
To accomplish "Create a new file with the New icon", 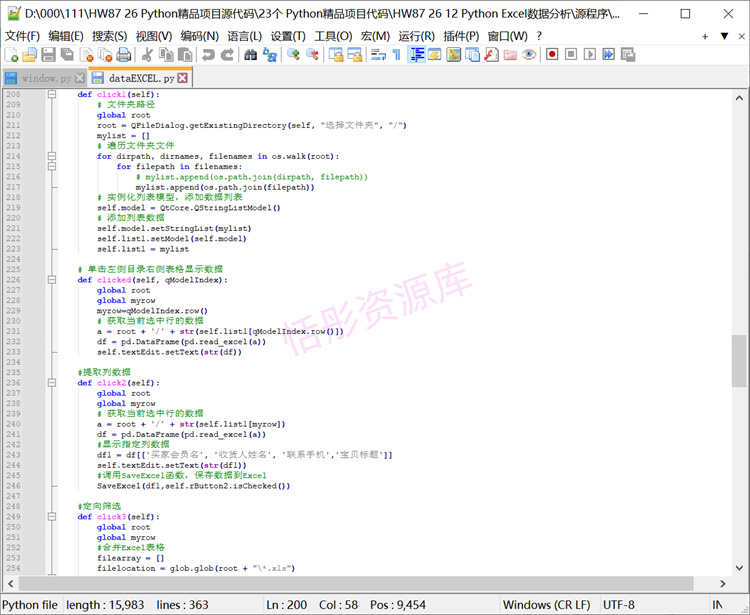I will [11, 55].
